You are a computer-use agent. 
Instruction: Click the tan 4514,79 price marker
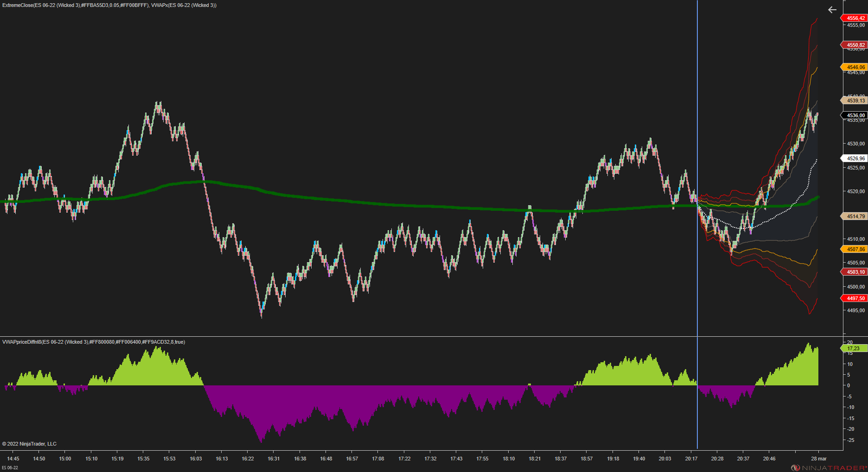(855, 216)
